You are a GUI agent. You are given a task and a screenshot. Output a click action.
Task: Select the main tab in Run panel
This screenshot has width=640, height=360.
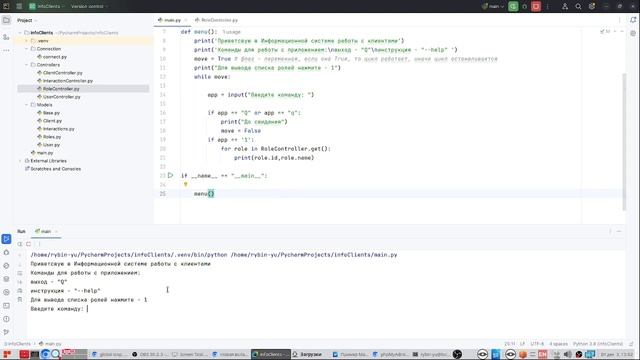(x=43, y=231)
